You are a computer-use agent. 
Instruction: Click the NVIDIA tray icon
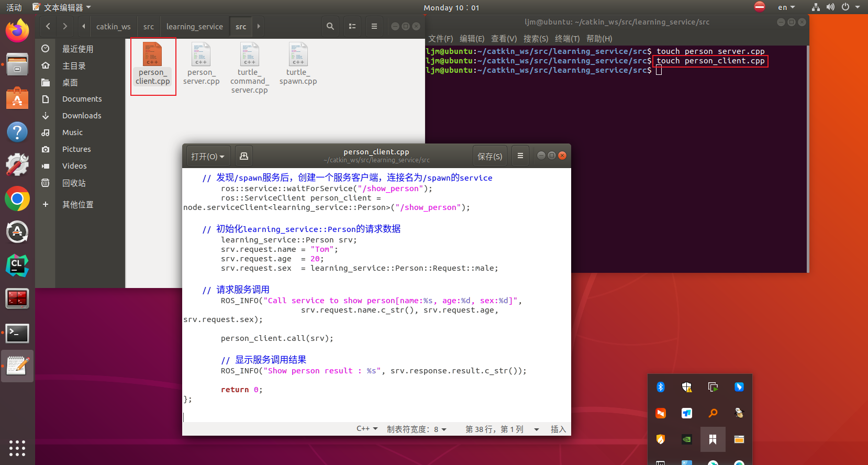(687, 439)
